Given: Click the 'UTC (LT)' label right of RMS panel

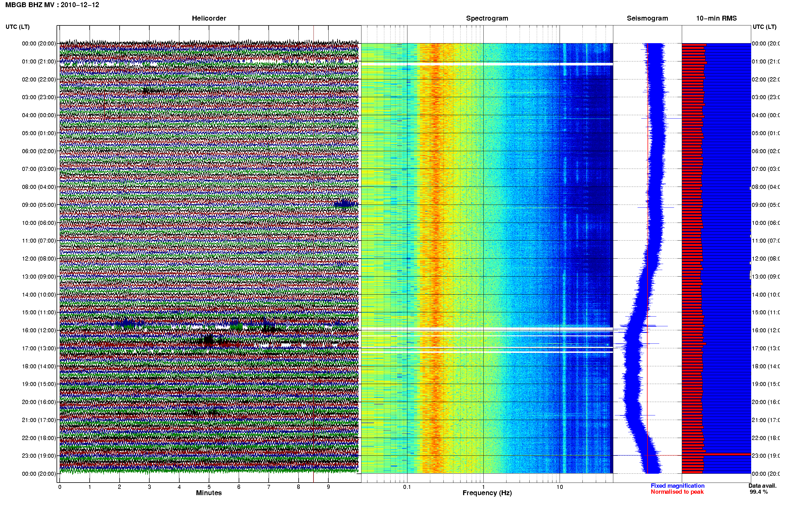Looking at the screenshot, I should point(764,27).
